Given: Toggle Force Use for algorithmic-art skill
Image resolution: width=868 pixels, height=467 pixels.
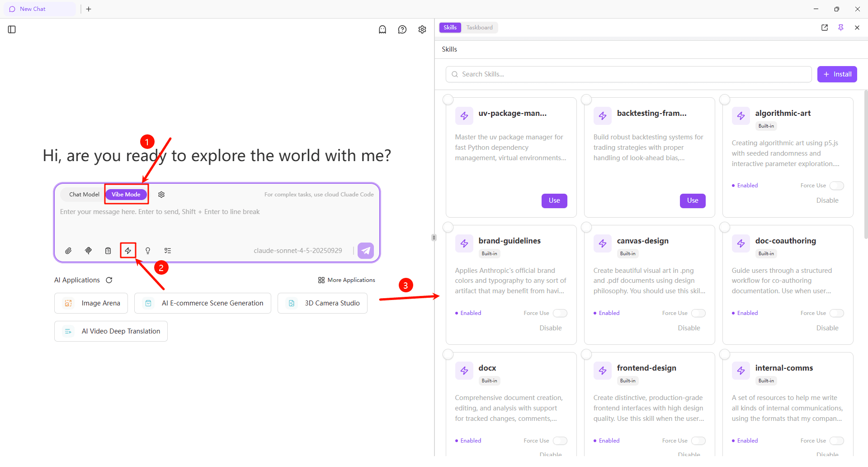Looking at the screenshot, I should (836, 186).
